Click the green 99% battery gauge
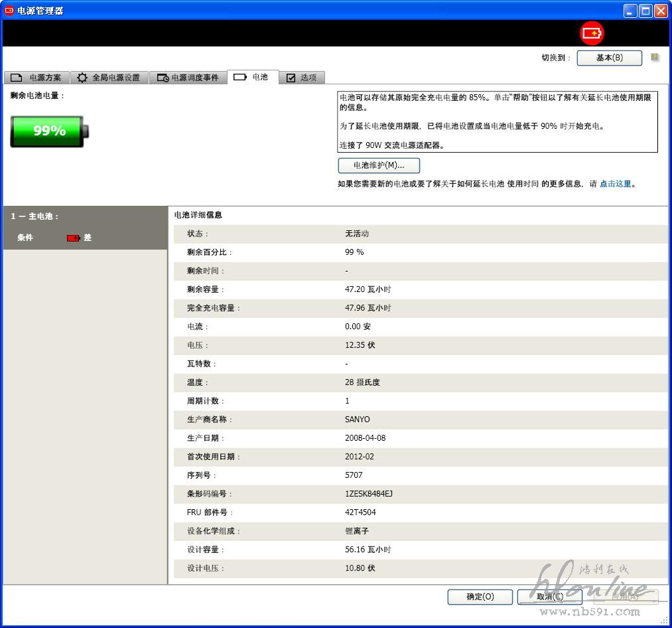The height and width of the screenshot is (628, 672). pos(49,131)
